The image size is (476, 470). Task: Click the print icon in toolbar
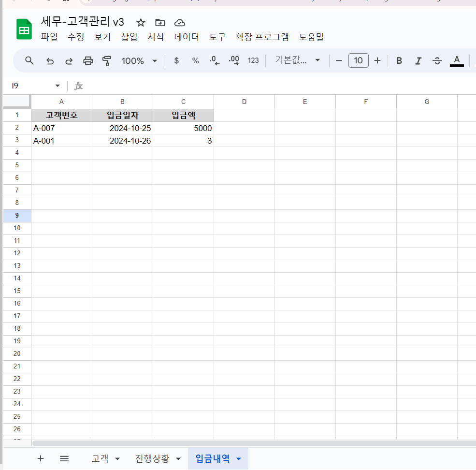coord(88,61)
